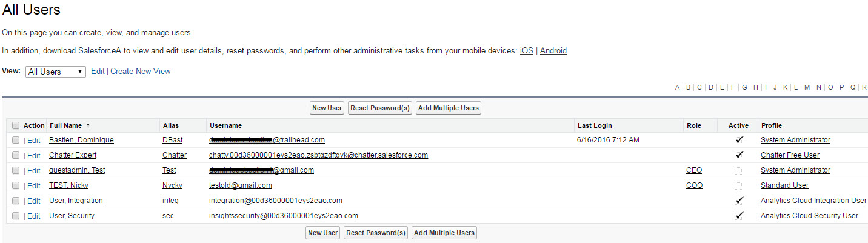Open the Analytics Cloud Integration User profile
This screenshot has height=243, width=868.
click(813, 201)
